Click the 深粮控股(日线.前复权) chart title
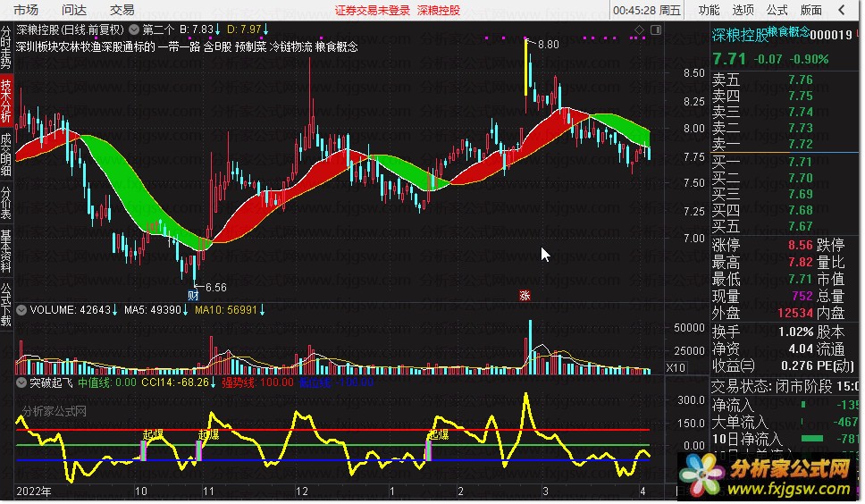This screenshot has height=504, width=865. 70,29
